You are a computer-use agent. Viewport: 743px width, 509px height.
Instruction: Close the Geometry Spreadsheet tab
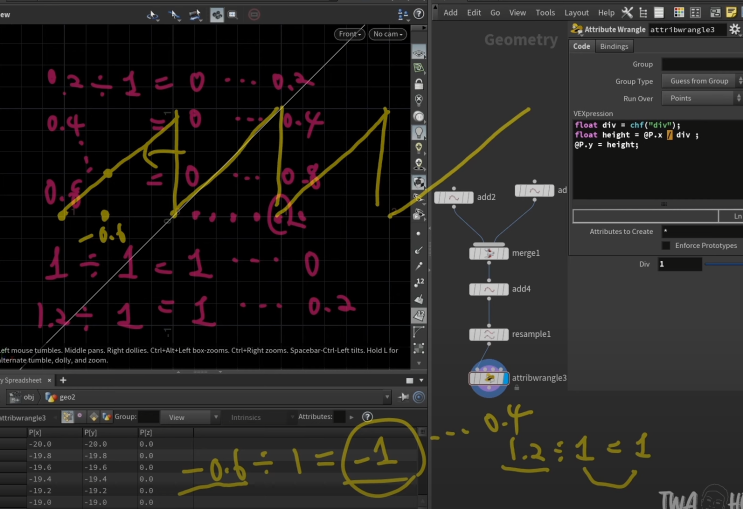click(x=49, y=380)
